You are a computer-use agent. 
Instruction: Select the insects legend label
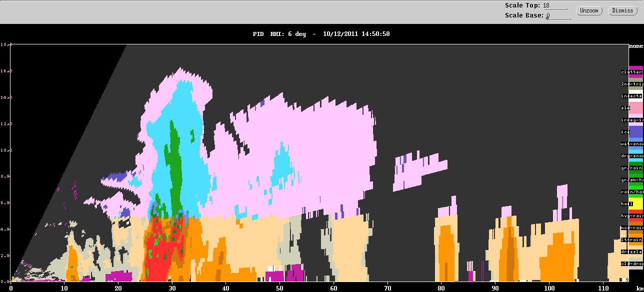click(x=631, y=96)
